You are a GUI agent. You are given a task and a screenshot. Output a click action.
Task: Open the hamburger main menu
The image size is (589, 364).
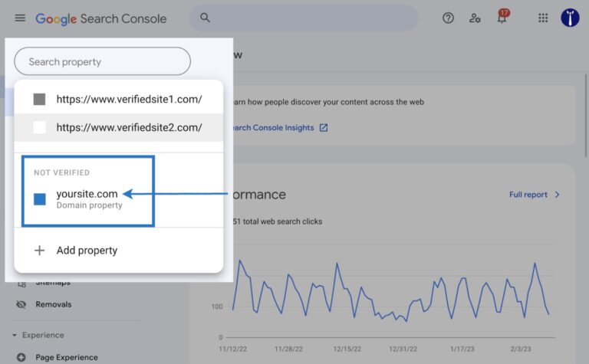click(20, 18)
